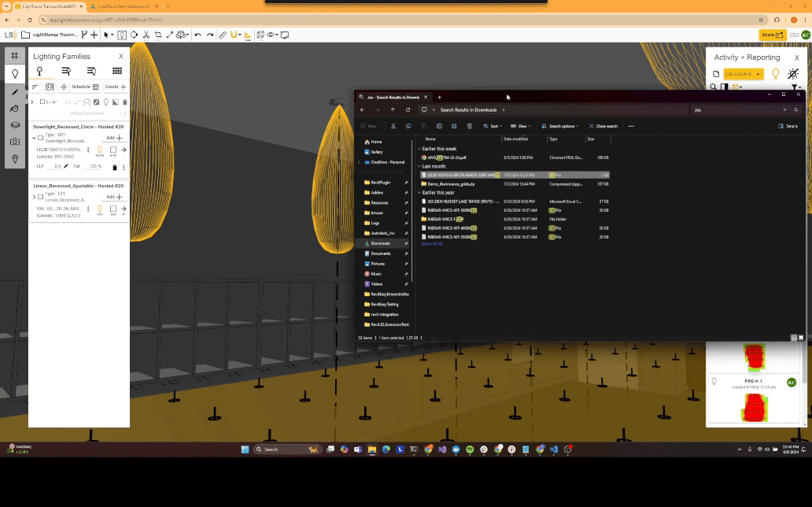Select the scissors cut tool in toolbar
This screenshot has width=812, height=507.
tap(146, 35)
